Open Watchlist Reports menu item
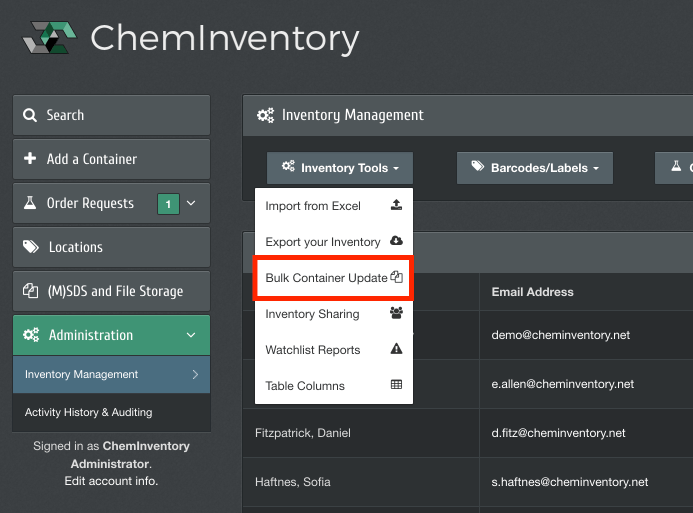This screenshot has width=693, height=513. [334, 350]
